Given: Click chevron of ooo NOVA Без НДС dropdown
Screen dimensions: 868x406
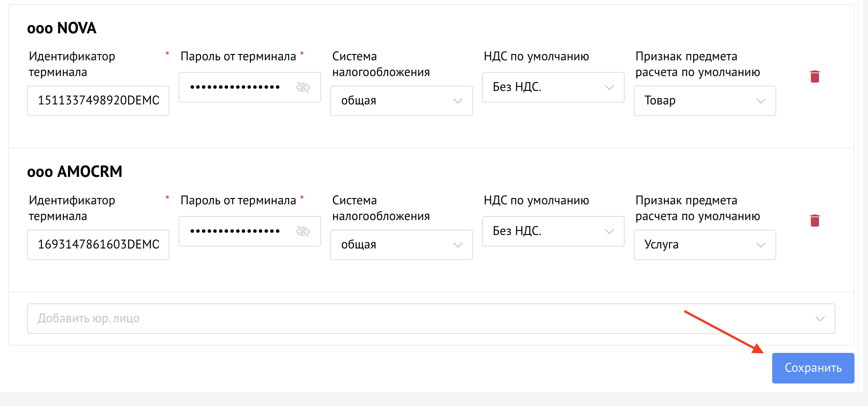Looking at the screenshot, I should 609,87.
